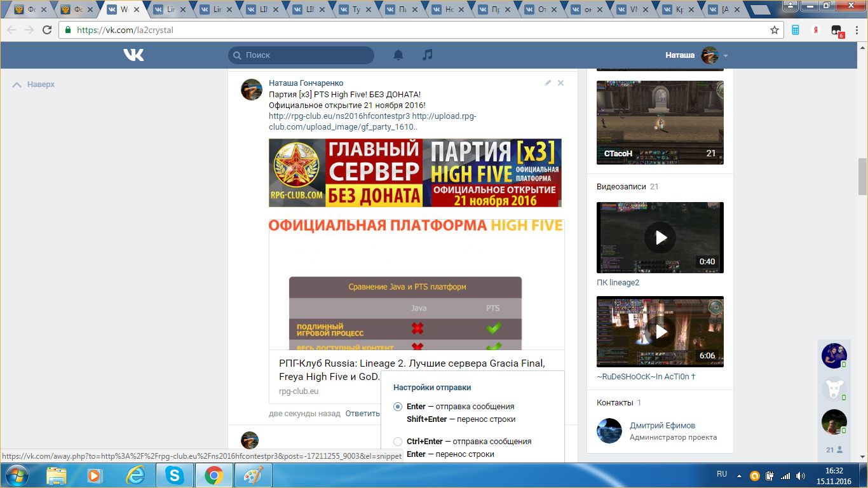The image size is (868, 488).
Task: Click the RU language indicator
Action: point(722,474)
